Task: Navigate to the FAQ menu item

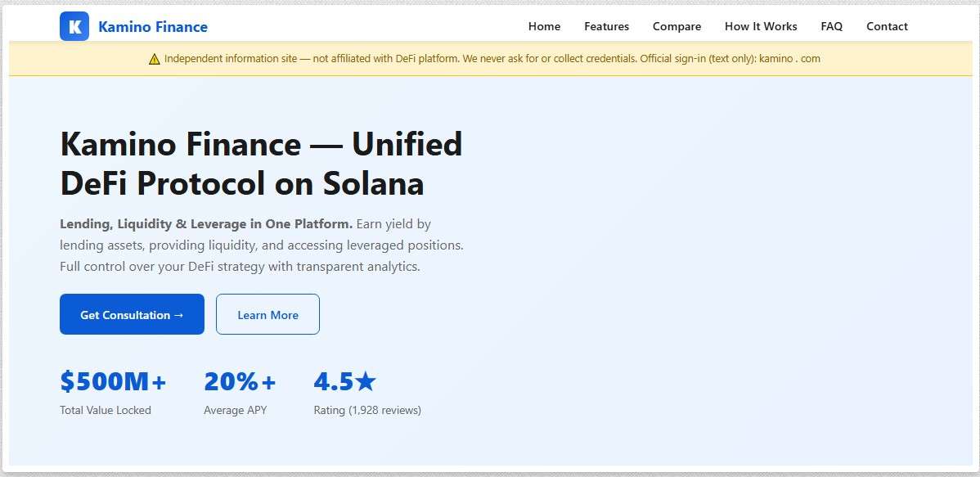Action: pos(831,26)
